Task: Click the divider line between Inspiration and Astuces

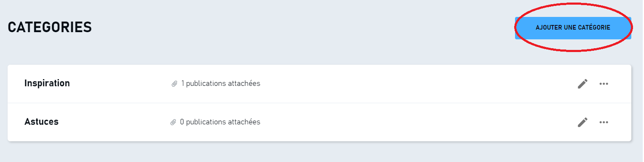Action: coord(319,103)
